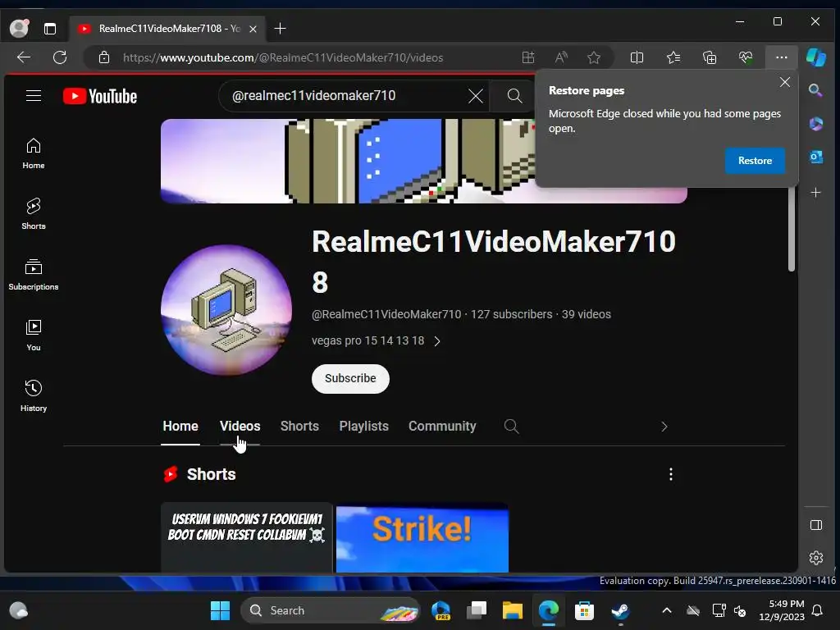840x630 pixels.
Task: Open the Favorites list
Action: click(673, 57)
